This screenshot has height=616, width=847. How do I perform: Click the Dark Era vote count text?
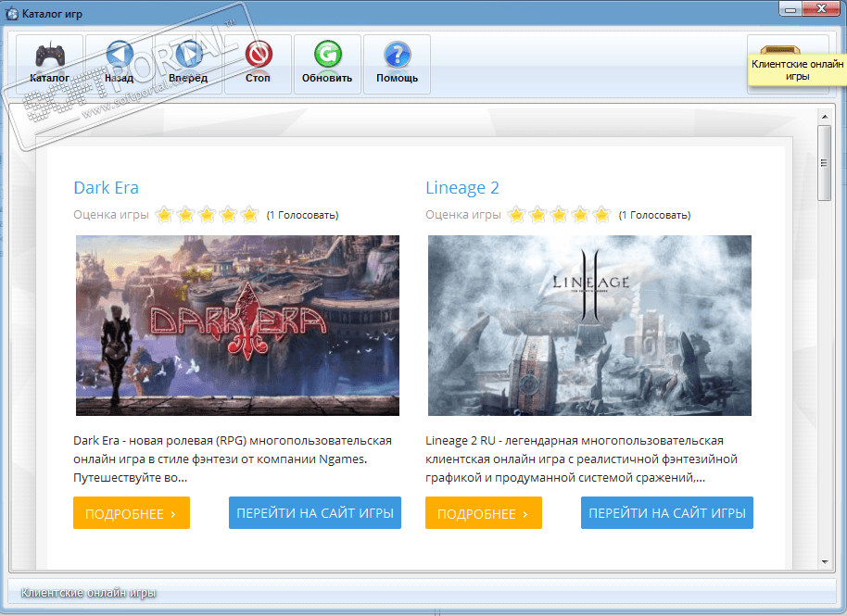302,215
